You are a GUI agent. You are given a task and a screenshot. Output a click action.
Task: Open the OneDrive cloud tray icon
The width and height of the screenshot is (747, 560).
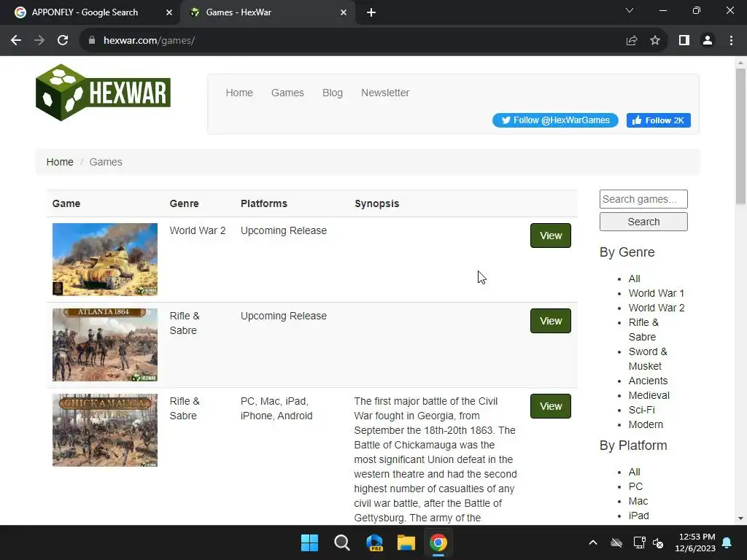(x=616, y=542)
